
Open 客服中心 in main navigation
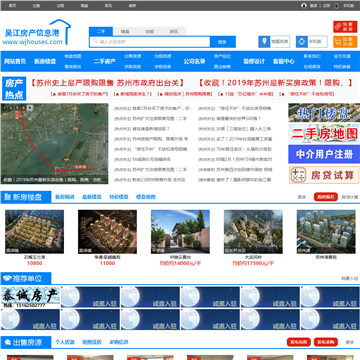(x=284, y=61)
